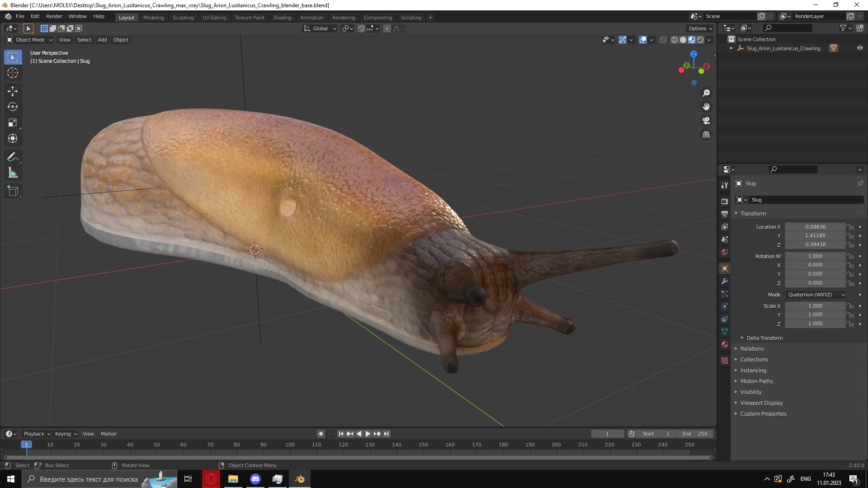The image size is (868, 488).
Task: Switch to wireframe viewport shading
Action: pyautogui.click(x=675, y=40)
